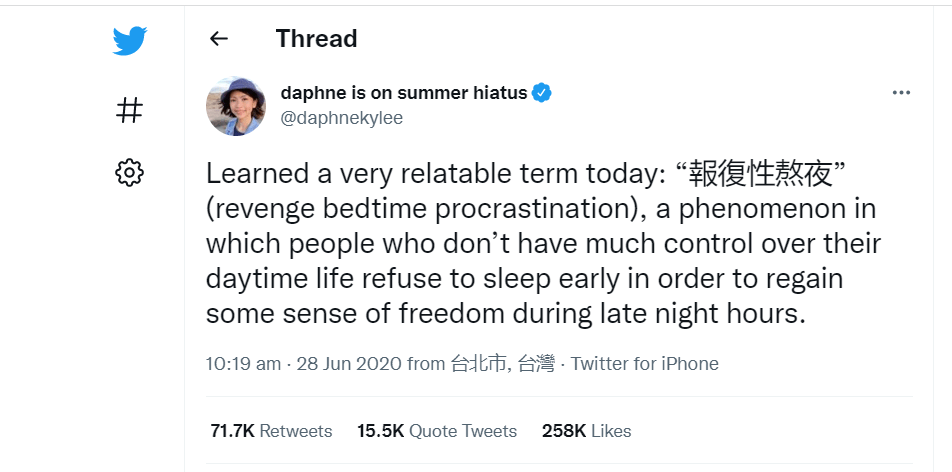Image resolution: width=952 pixels, height=472 pixels.
Task: Open Settings via the gear icon
Action: pos(130,172)
